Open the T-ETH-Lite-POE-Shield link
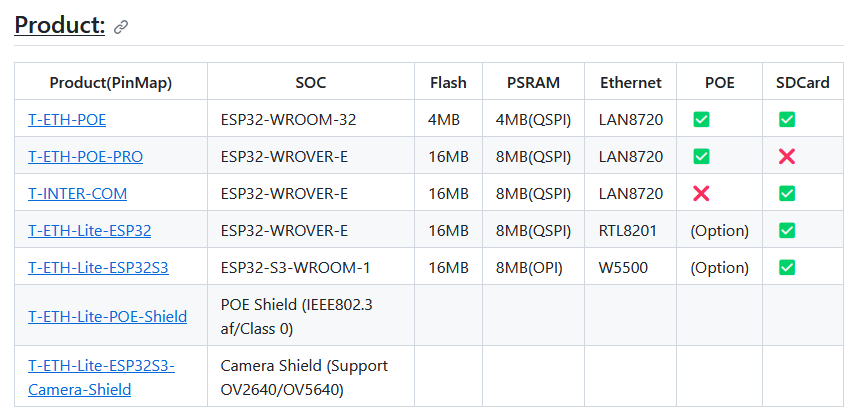This screenshot has height=419, width=855. point(107,316)
